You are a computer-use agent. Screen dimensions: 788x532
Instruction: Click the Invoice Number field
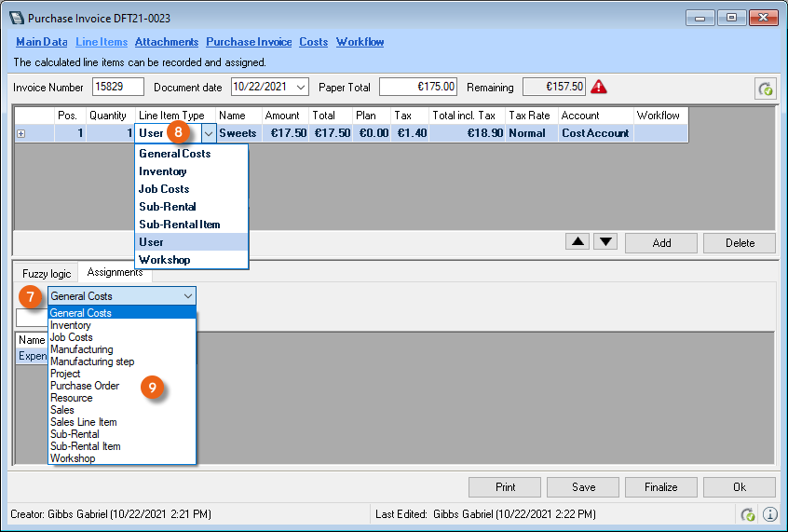tap(118, 87)
